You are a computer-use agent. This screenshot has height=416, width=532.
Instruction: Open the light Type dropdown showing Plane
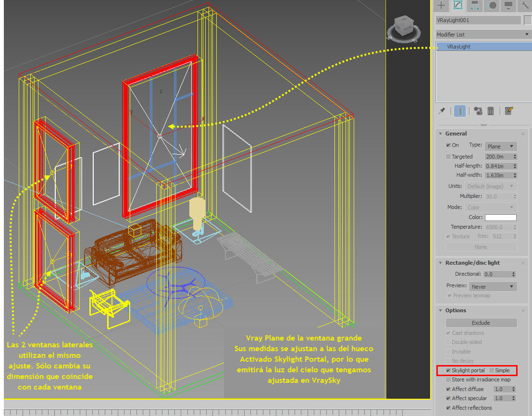pyautogui.click(x=501, y=146)
